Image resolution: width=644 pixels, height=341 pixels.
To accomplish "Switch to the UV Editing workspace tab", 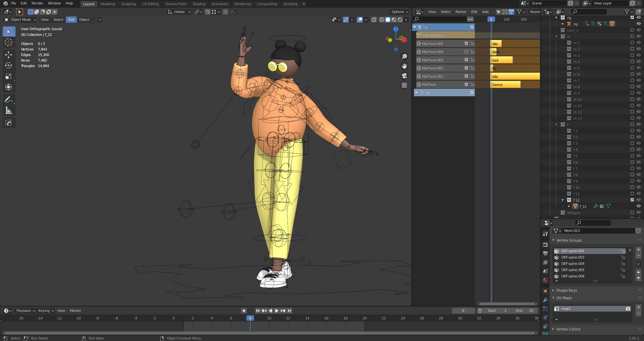I will (x=150, y=4).
